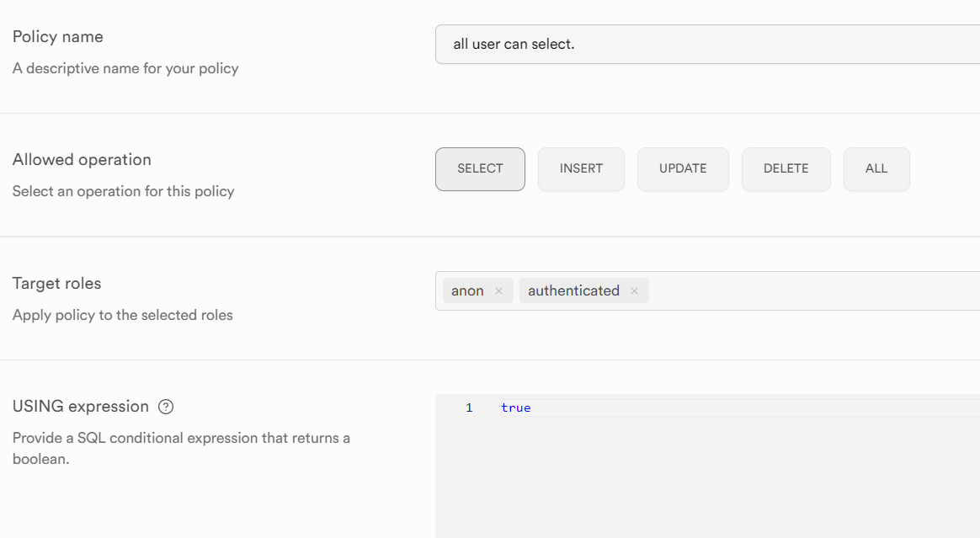The height and width of the screenshot is (538, 980).
Task: Click the anon role chip label
Action: (x=467, y=291)
